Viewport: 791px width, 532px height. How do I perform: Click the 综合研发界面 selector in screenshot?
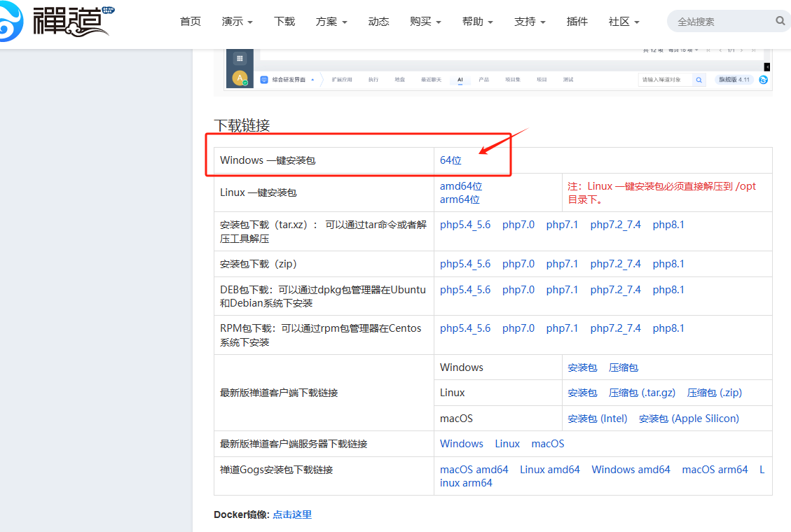pyautogui.click(x=287, y=80)
